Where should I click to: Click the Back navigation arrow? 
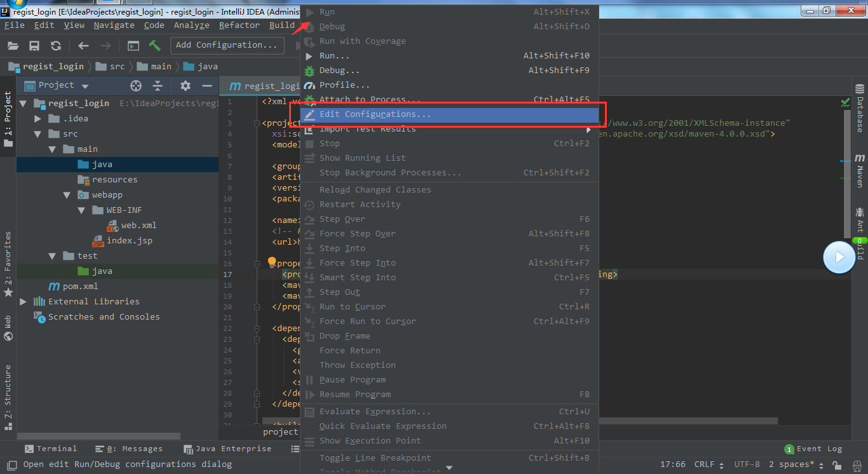(x=83, y=46)
